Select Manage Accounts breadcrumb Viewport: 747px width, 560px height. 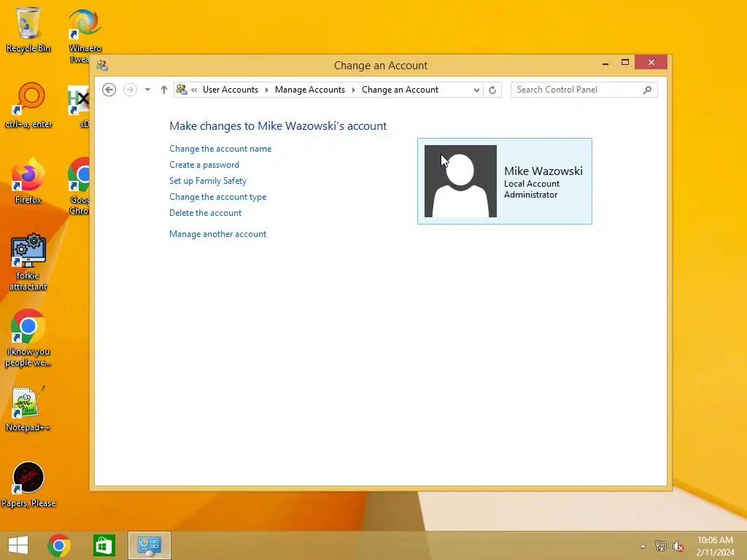(x=309, y=90)
